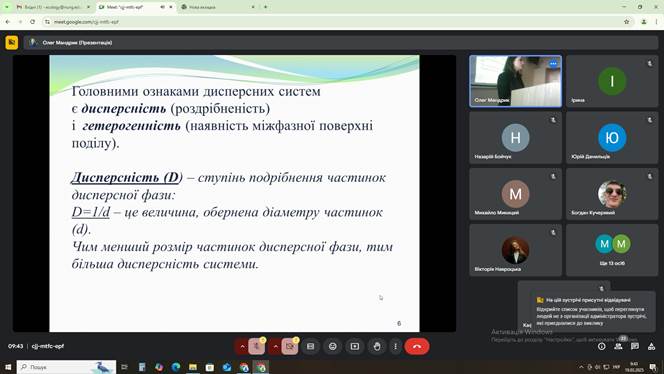Open the chat with everyone panel
The width and height of the screenshot is (664, 374).
(635, 346)
